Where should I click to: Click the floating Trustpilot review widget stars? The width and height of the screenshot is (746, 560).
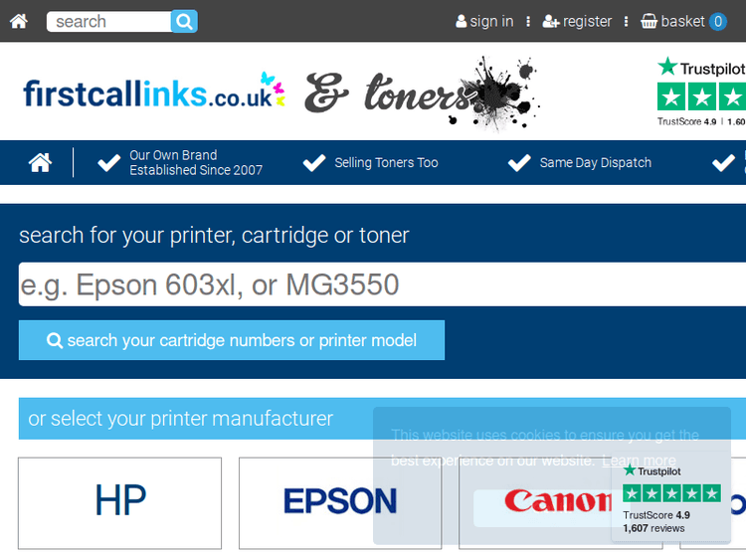(671, 493)
